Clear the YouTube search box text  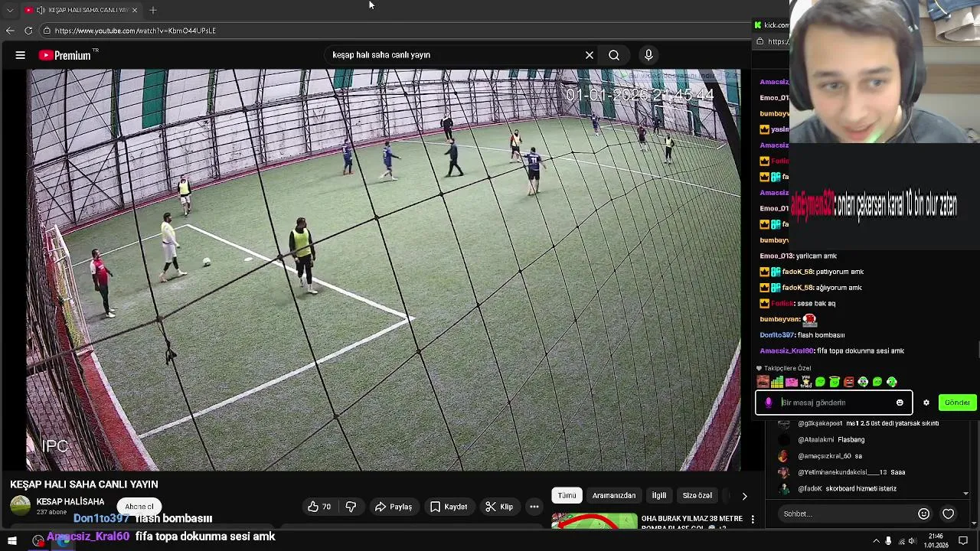(590, 55)
